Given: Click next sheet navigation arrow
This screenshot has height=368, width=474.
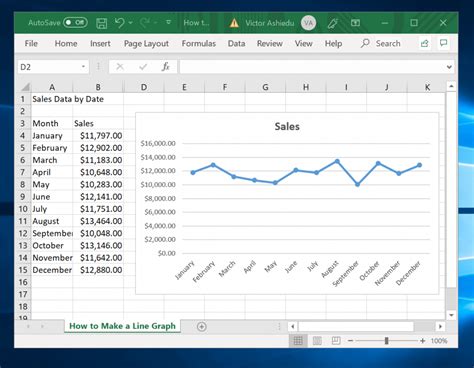Looking at the screenshot, I should click(x=42, y=326).
